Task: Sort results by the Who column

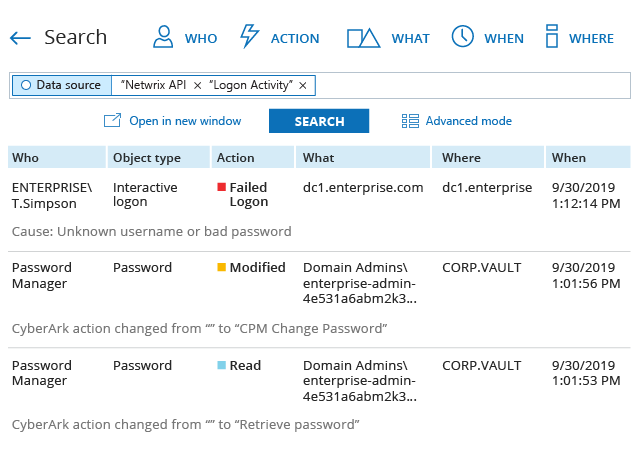Action: click(26, 158)
